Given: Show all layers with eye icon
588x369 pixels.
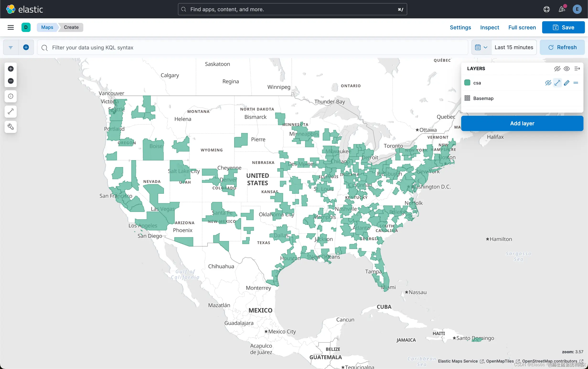Looking at the screenshot, I should click(567, 69).
